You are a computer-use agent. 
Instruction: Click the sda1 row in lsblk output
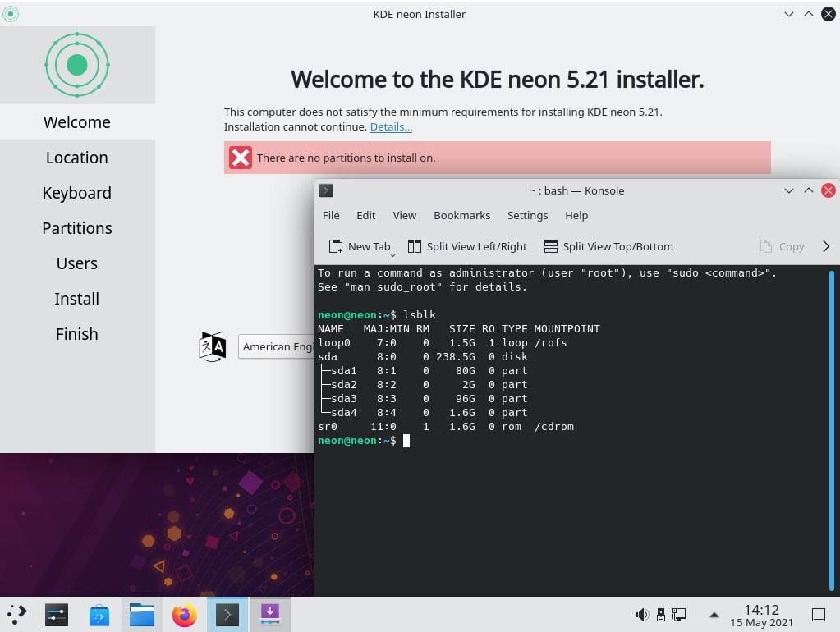tap(423, 371)
